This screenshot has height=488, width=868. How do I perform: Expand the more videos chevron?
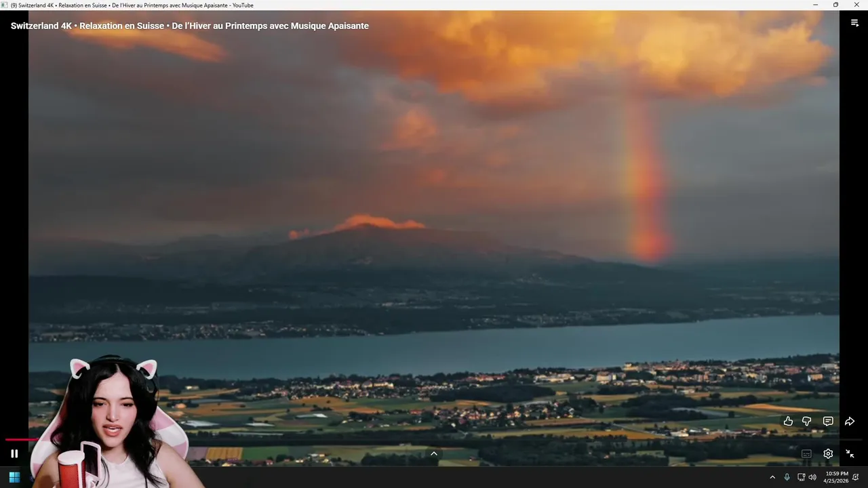[x=434, y=453]
